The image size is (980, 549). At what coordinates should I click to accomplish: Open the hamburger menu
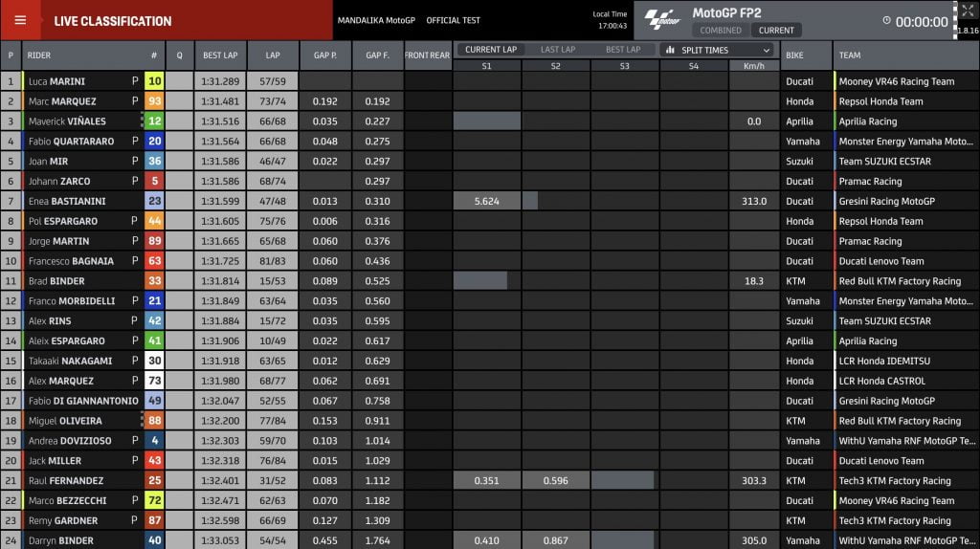20,20
